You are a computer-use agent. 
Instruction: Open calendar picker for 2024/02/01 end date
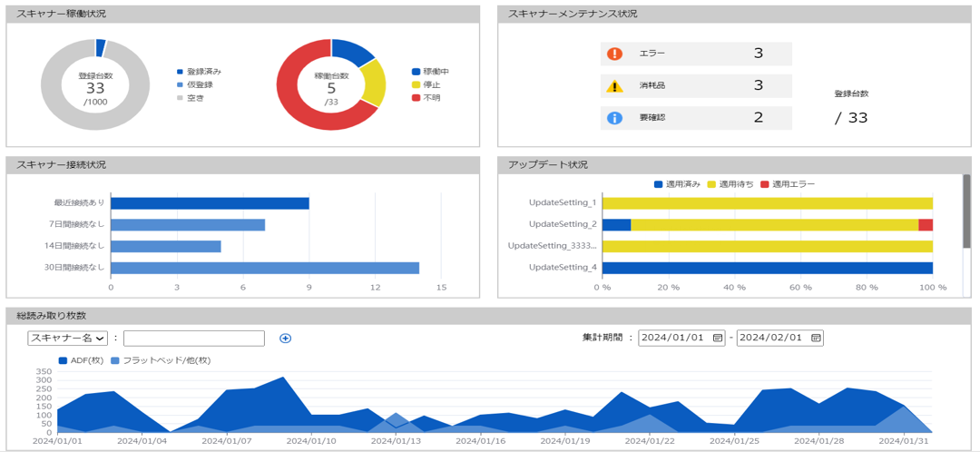click(x=816, y=339)
